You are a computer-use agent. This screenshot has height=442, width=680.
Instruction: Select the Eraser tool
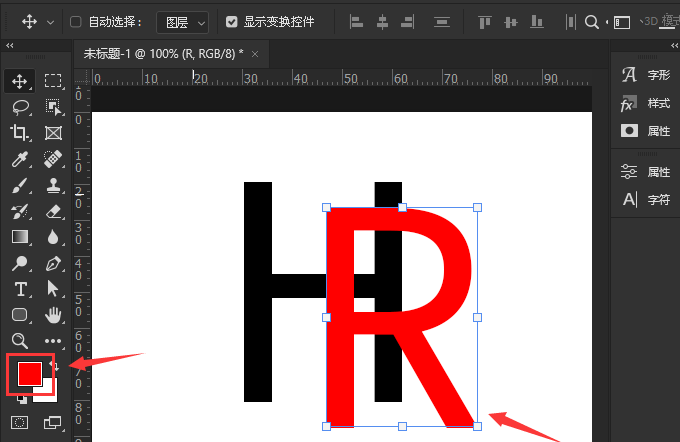53,211
